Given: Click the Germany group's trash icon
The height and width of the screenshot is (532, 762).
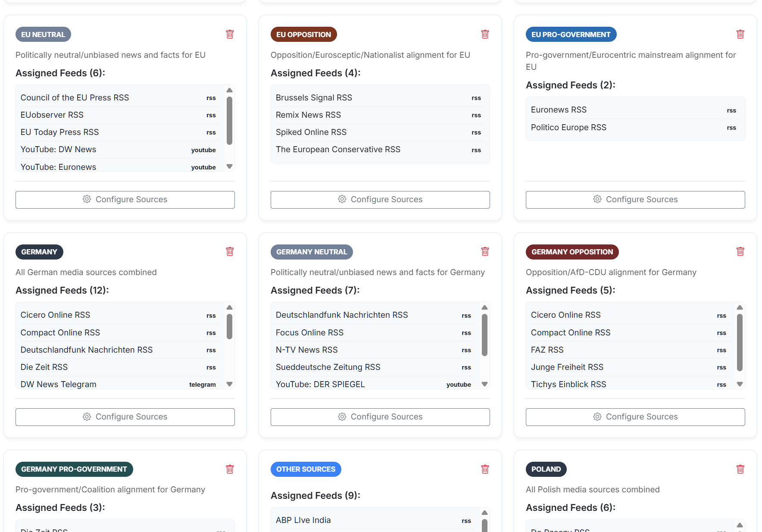Looking at the screenshot, I should (230, 252).
